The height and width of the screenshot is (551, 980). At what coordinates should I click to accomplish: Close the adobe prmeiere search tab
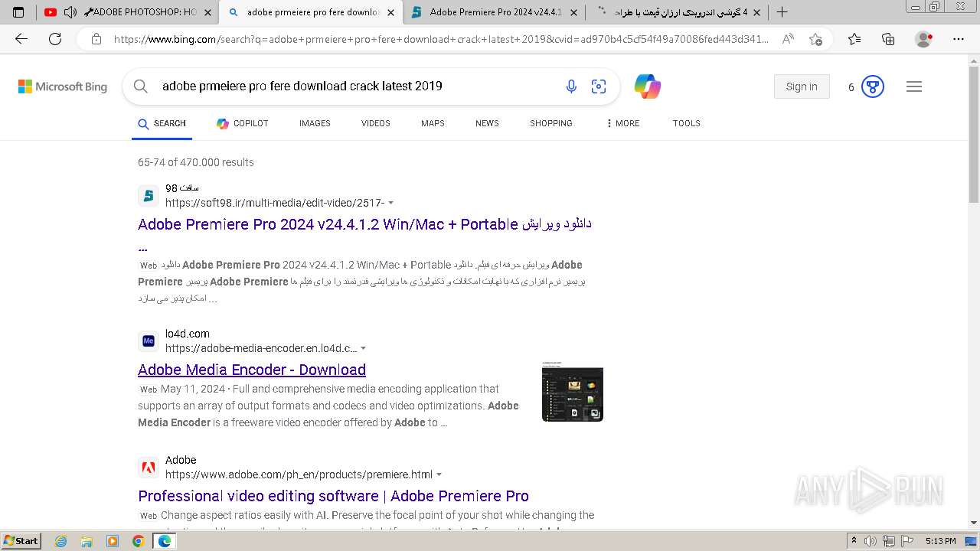[390, 12]
